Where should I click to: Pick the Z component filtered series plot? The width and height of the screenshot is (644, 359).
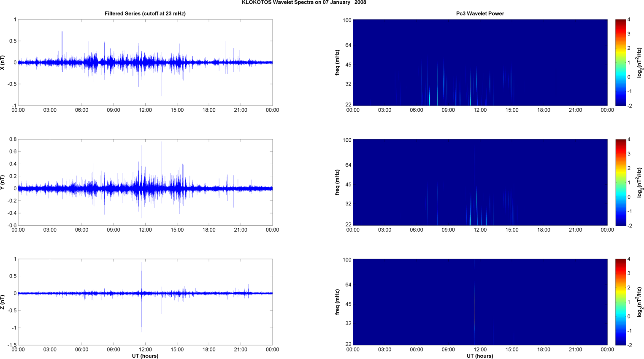pyautogui.click(x=145, y=302)
